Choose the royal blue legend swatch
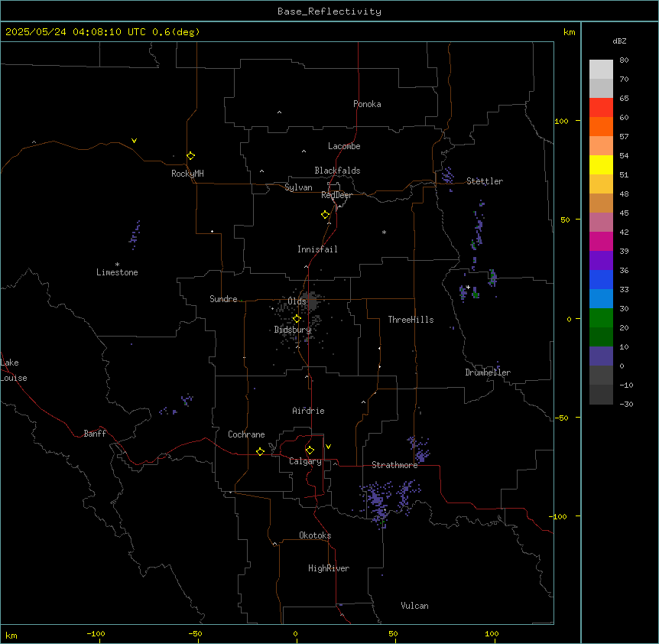The image size is (659, 644). 601,279
